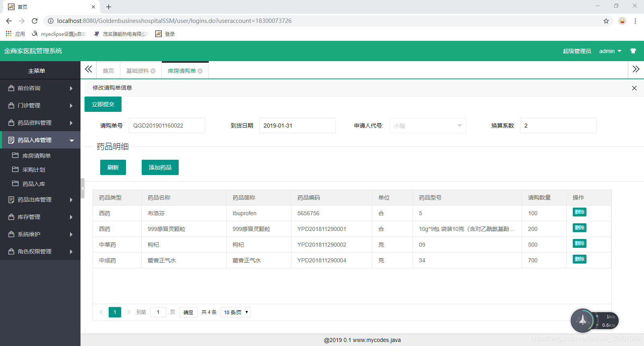Click the 请购数量 700 cell
The image size is (644, 346).
coord(544,260)
